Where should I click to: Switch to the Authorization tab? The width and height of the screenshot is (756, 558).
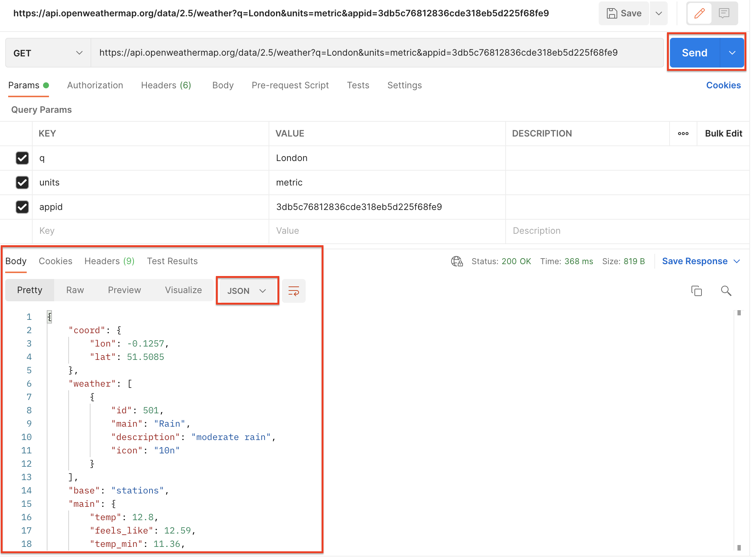[x=95, y=85]
